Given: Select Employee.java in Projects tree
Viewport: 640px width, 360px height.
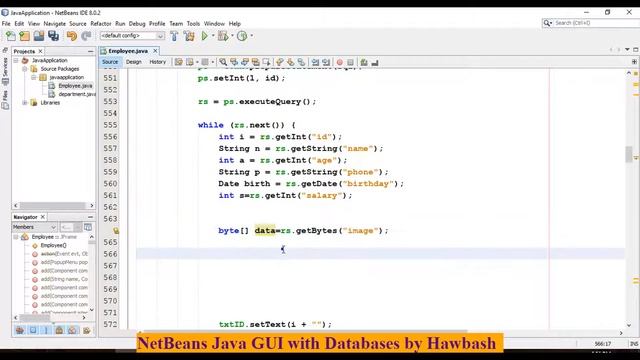Looking at the screenshot, I should coord(76,86).
